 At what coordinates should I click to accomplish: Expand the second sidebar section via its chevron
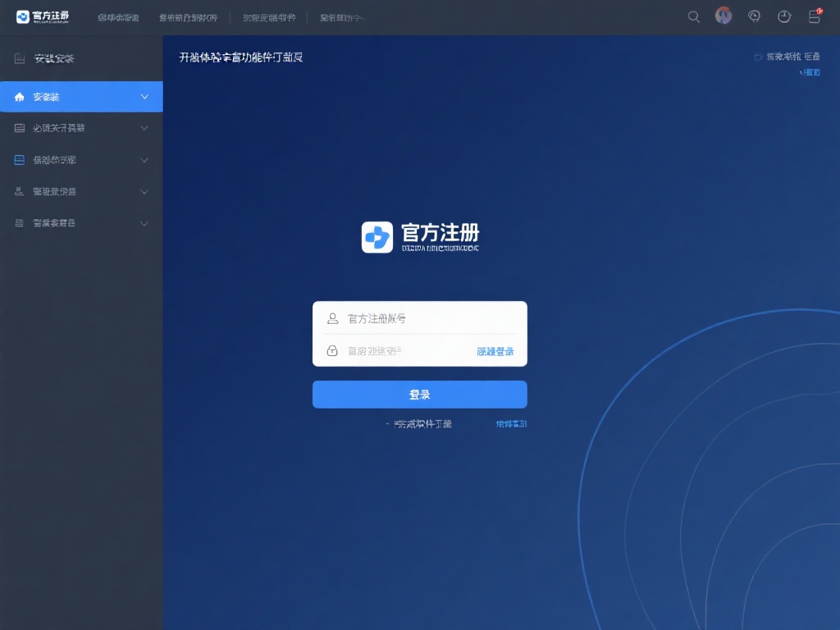click(146, 128)
